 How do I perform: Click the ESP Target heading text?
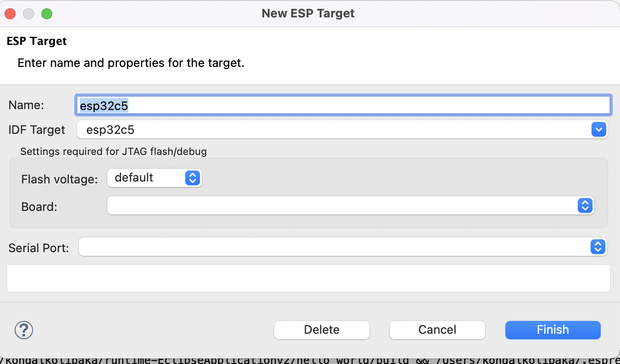tap(37, 41)
